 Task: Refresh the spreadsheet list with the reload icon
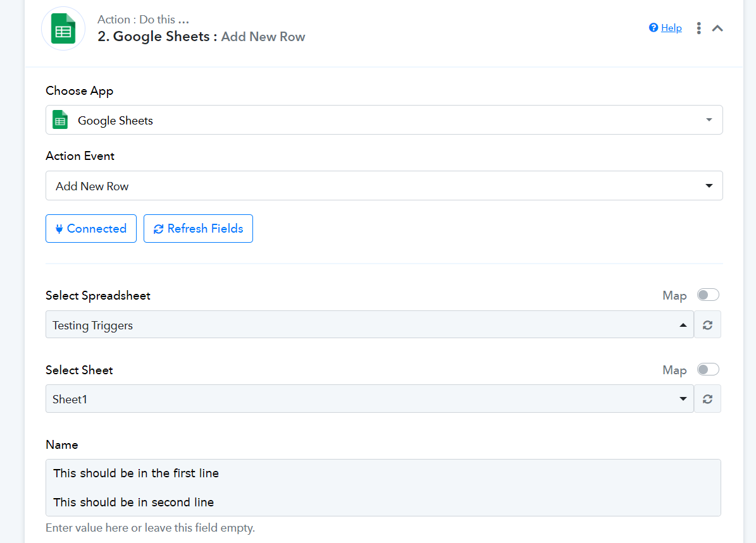(707, 325)
